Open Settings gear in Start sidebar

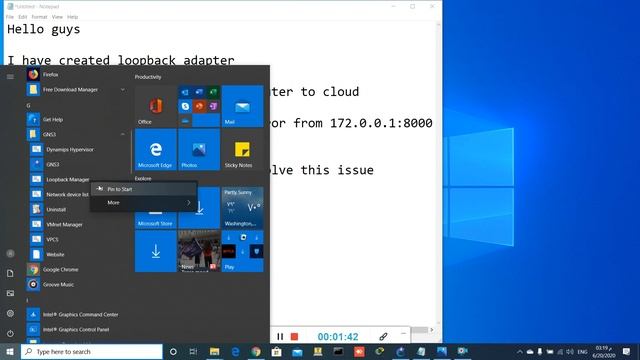(10, 313)
